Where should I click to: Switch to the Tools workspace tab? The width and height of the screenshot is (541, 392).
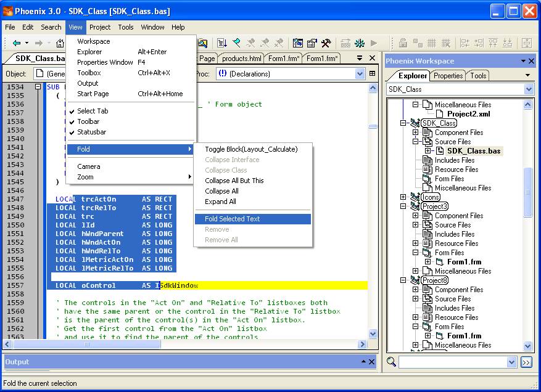coord(478,76)
